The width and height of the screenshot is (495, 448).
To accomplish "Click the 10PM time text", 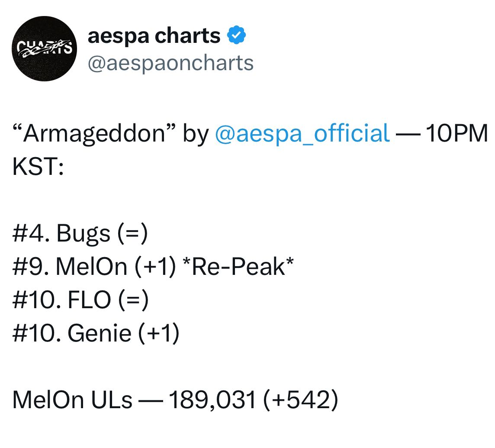I will pyautogui.click(x=456, y=133).
